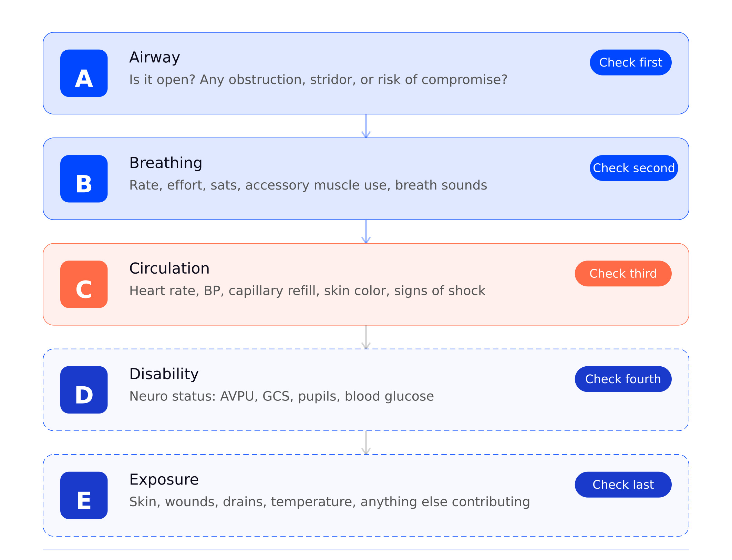Viewport: 732px width, 560px height.
Task: Select the Circulation heading text
Action: pos(169,268)
